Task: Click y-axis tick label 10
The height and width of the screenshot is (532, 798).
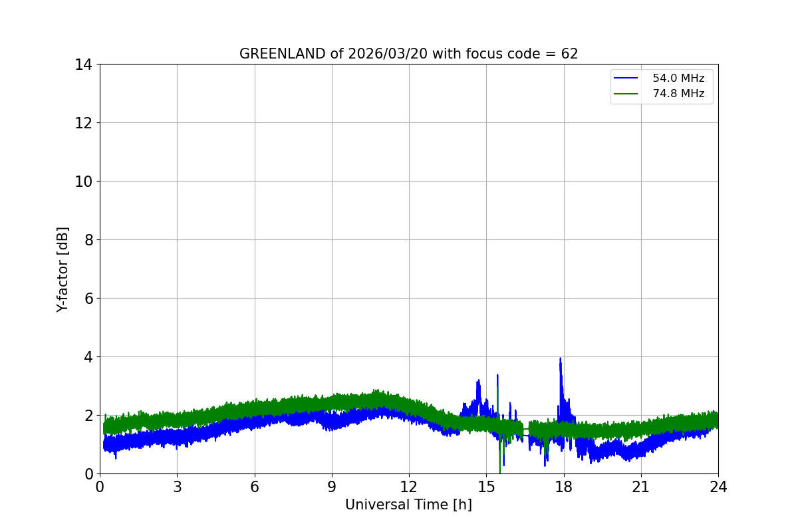Action: click(x=83, y=182)
